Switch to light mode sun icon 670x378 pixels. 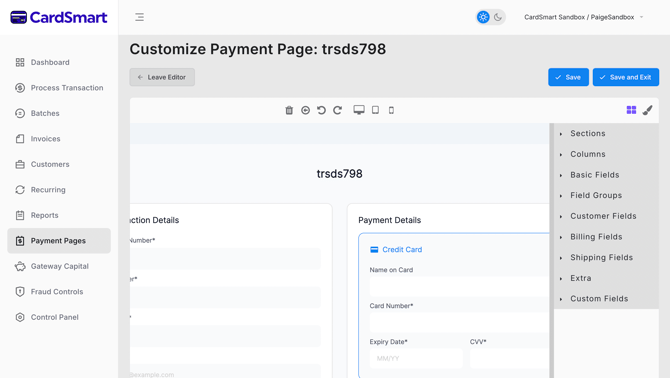click(x=483, y=17)
